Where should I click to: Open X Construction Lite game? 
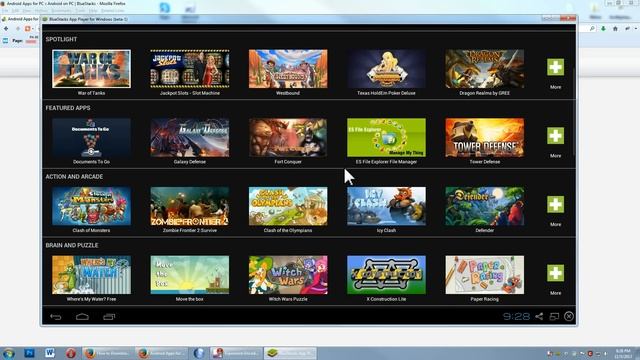pos(387,275)
